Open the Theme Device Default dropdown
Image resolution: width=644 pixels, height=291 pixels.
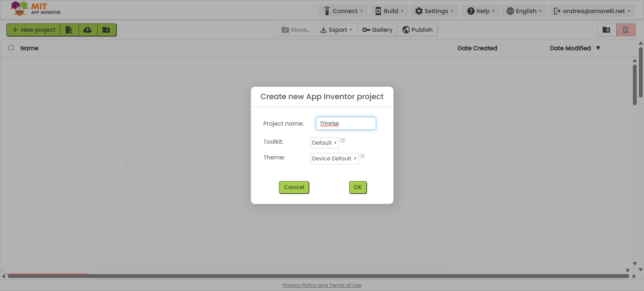pyautogui.click(x=334, y=159)
